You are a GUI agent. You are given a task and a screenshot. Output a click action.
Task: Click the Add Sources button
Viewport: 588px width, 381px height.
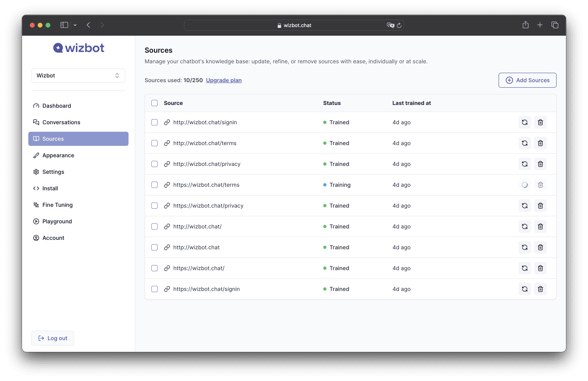tap(527, 80)
